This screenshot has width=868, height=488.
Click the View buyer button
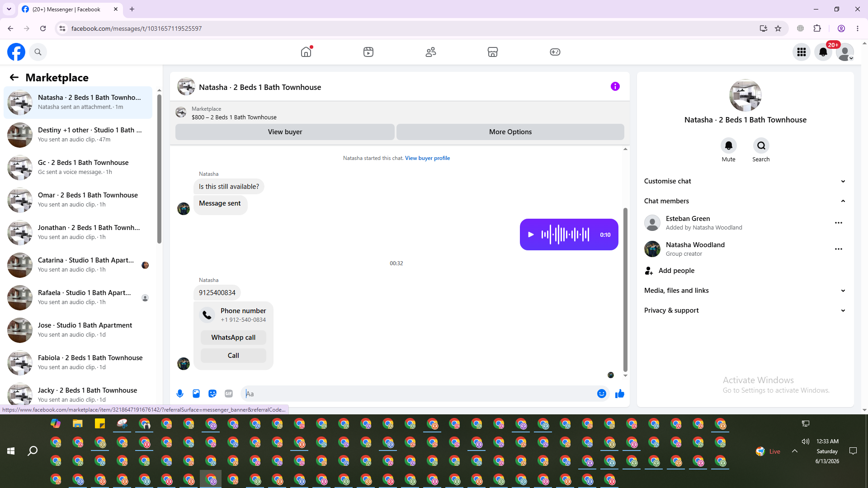[x=285, y=132]
